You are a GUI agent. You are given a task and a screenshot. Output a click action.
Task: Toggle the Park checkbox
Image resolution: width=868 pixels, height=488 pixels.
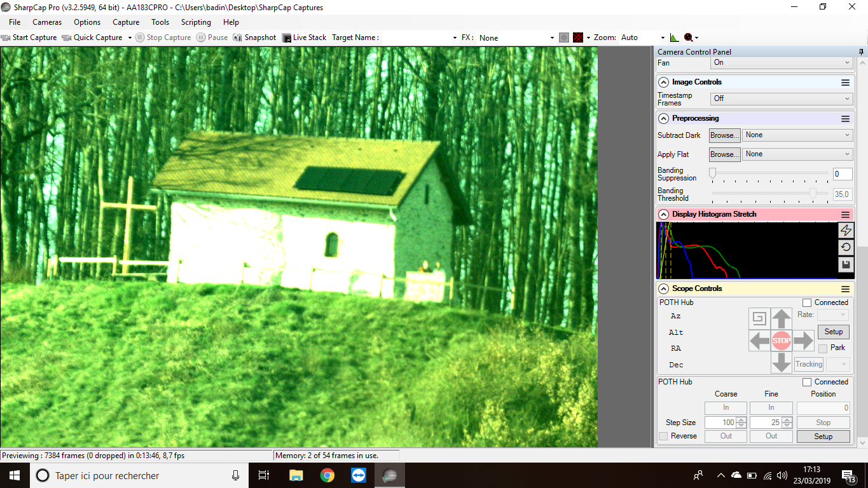click(823, 348)
